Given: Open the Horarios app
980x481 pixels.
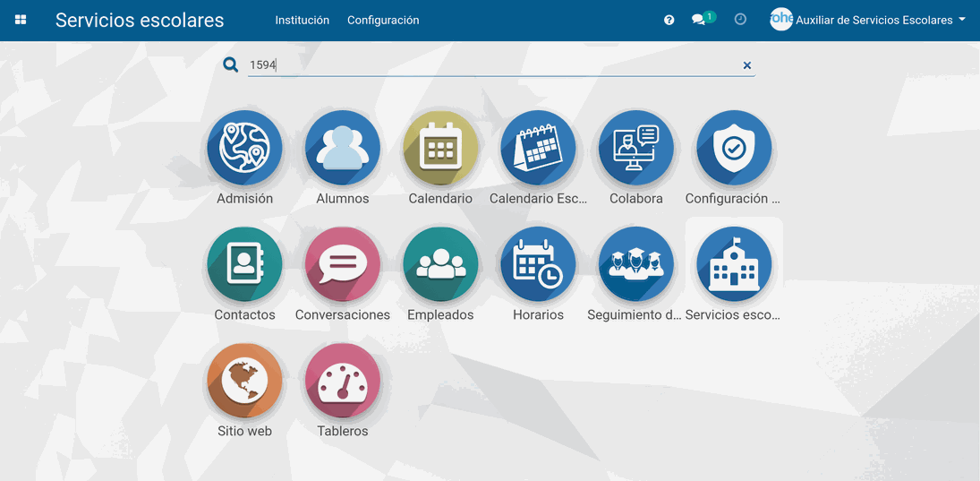Looking at the screenshot, I should coord(538,264).
